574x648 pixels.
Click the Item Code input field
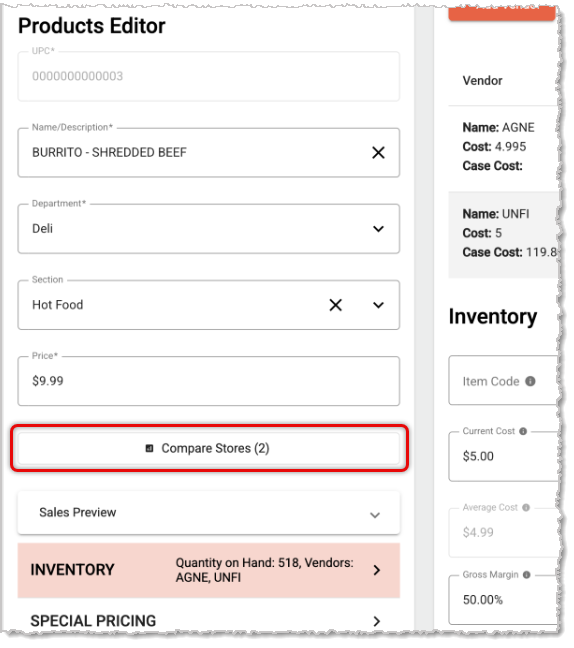(x=503, y=380)
